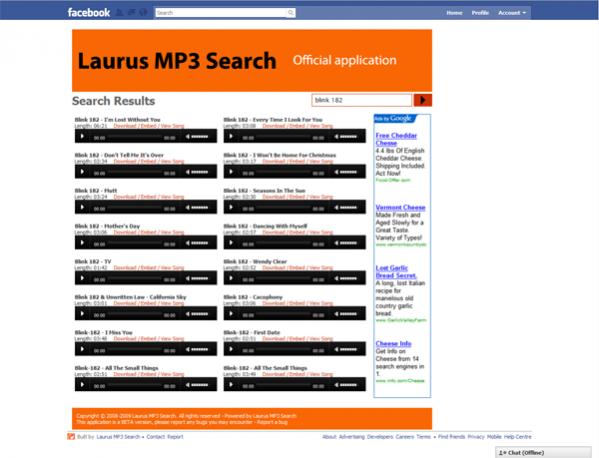Download the song Cacophony
The image size is (599, 458).
point(274,303)
